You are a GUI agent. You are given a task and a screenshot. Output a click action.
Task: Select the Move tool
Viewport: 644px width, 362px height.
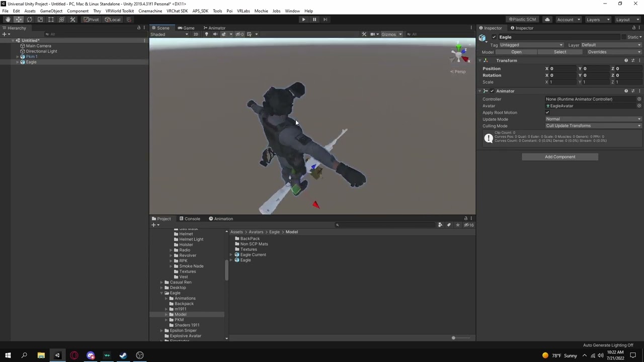click(19, 20)
